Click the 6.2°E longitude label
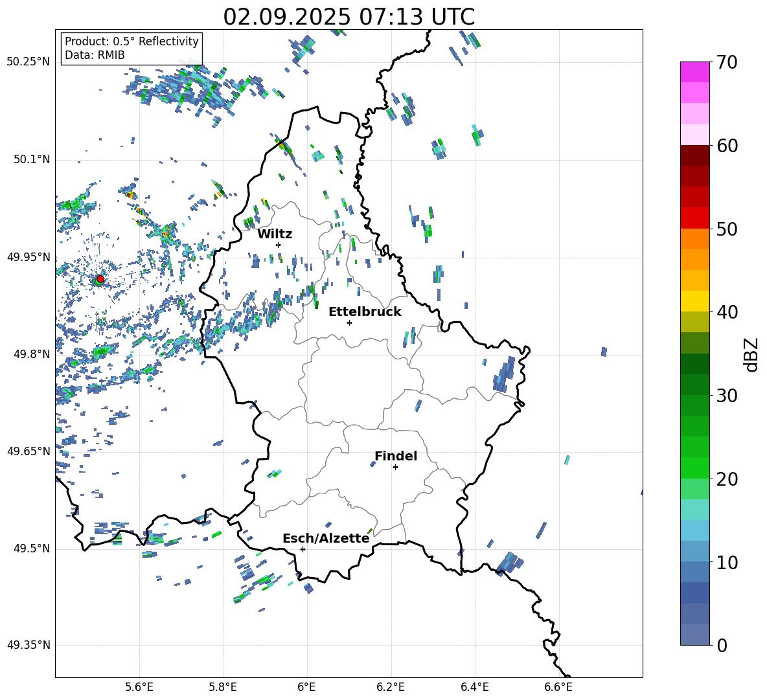Image resolution: width=767 pixels, height=700 pixels. [x=391, y=687]
